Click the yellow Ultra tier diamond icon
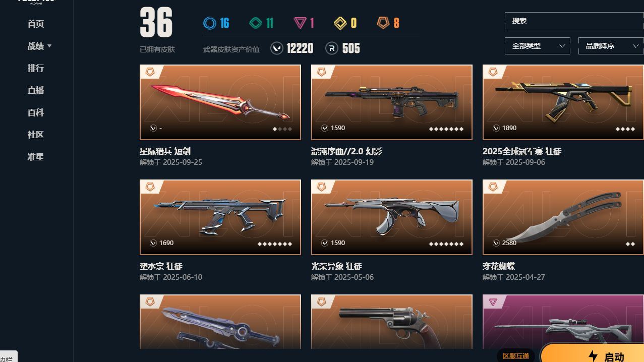 pyautogui.click(x=341, y=23)
